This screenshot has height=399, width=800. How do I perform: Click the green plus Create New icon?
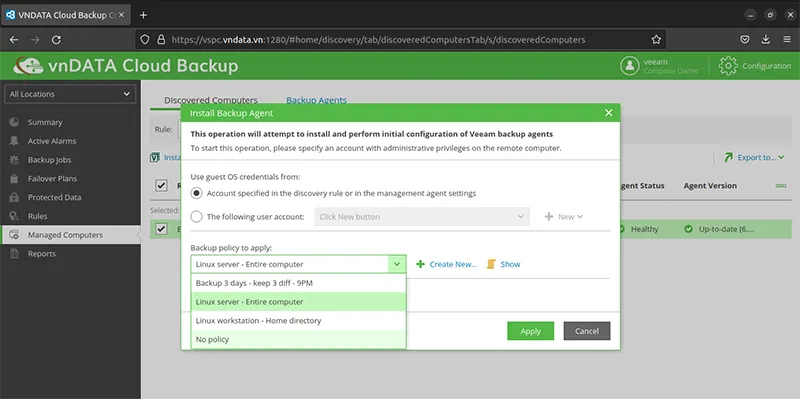[420, 264]
